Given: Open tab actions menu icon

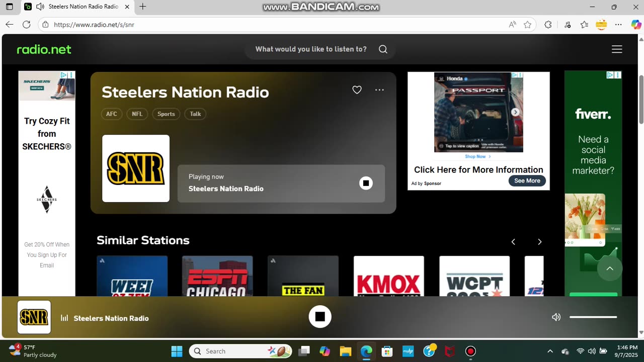Looking at the screenshot, I should click(x=9, y=7).
